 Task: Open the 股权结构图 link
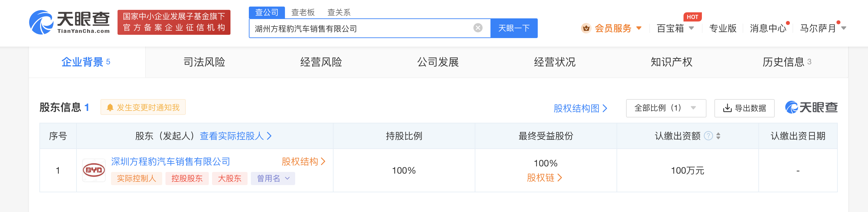580,108
